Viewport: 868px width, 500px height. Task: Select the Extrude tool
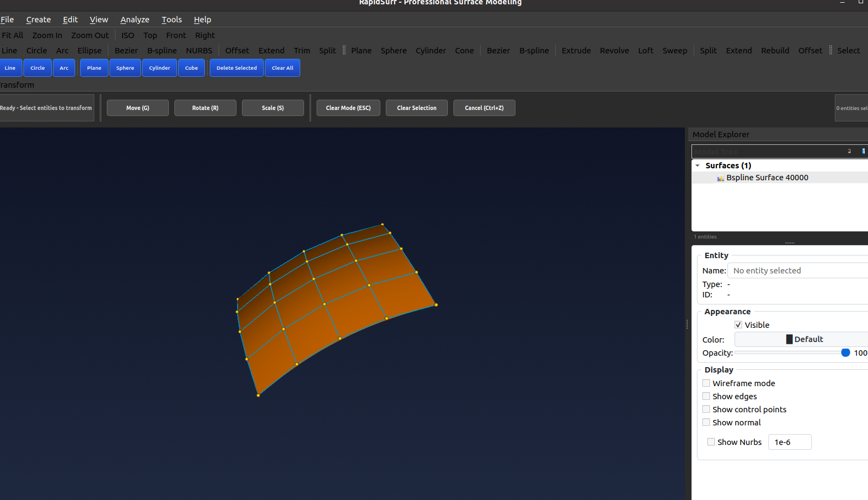[576, 51]
